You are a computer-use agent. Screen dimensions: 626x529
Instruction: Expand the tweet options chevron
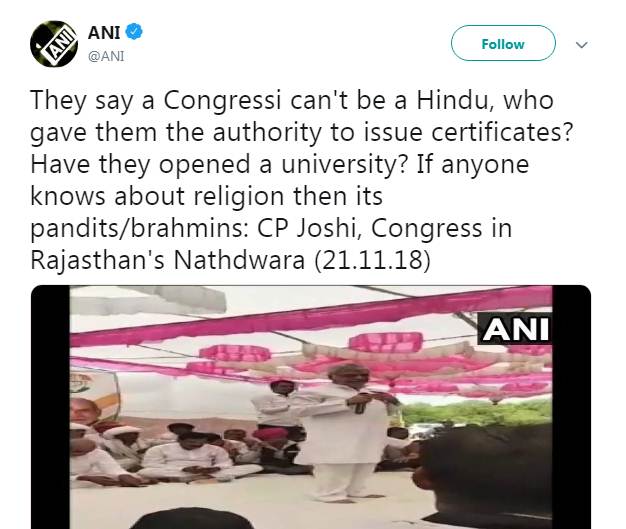pos(582,45)
